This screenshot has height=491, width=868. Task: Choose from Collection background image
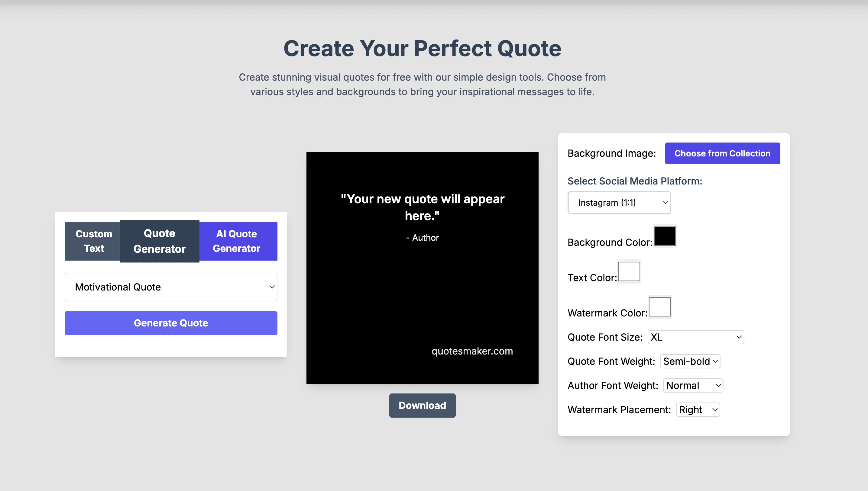pyautogui.click(x=723, y=153)
